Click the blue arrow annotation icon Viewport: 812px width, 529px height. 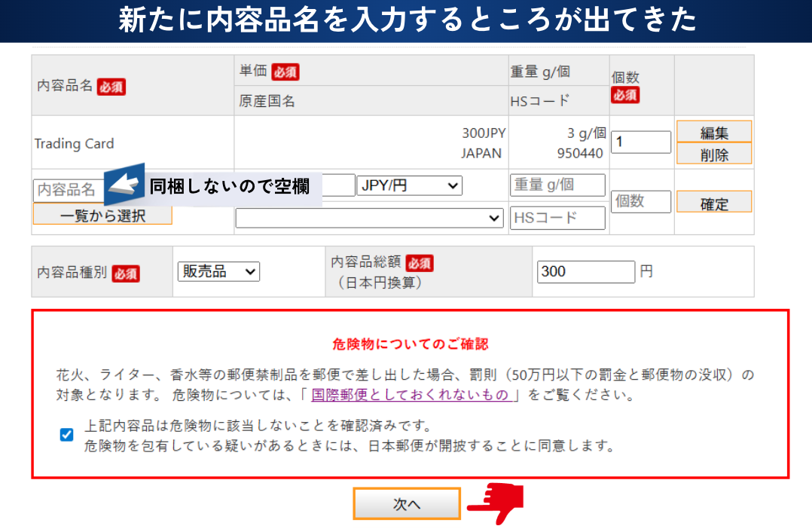(x=124, y=184)
